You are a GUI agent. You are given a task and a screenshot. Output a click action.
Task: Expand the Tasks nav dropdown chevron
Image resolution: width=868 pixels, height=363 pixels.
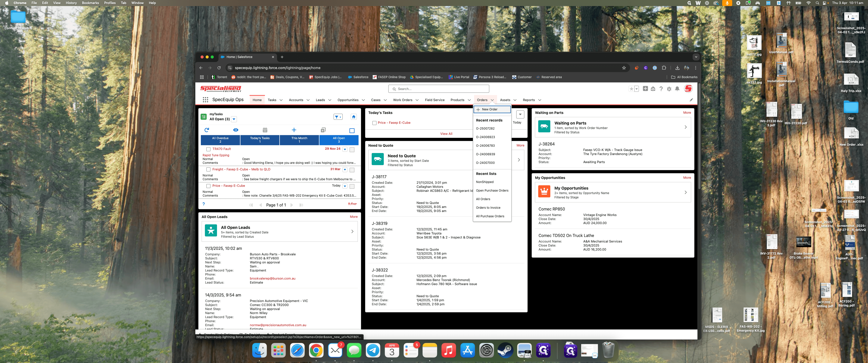point(281,100)
